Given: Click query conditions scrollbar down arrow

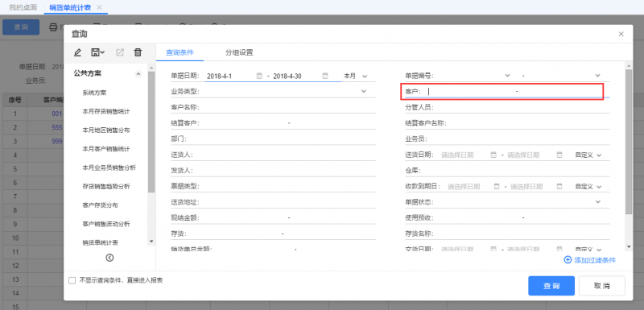Looking at the screenshot, I should click(x=629, y=246).
